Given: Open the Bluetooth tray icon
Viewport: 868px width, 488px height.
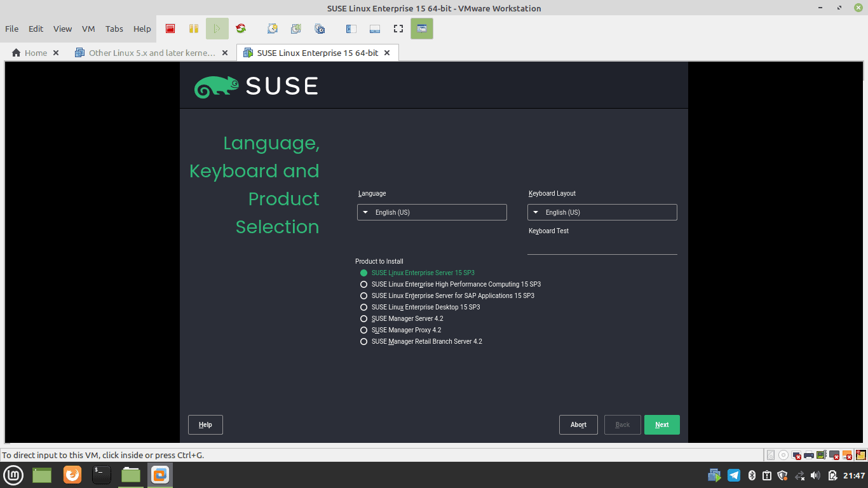Looking at the screenshot, I should 752,475.
